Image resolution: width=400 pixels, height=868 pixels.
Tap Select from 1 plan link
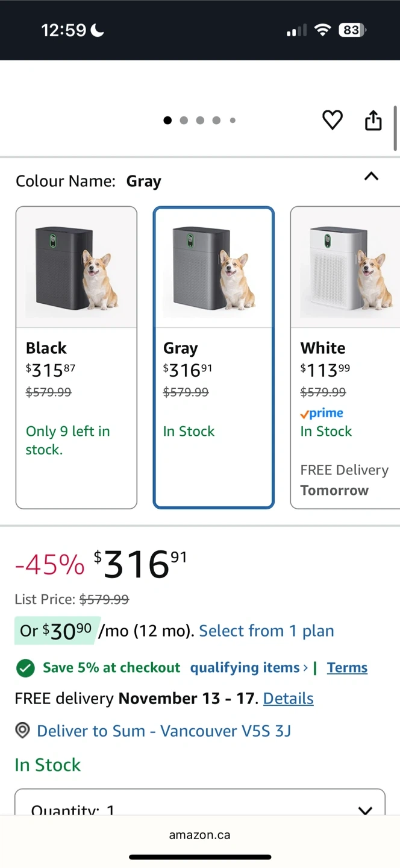tap(266, 631)
